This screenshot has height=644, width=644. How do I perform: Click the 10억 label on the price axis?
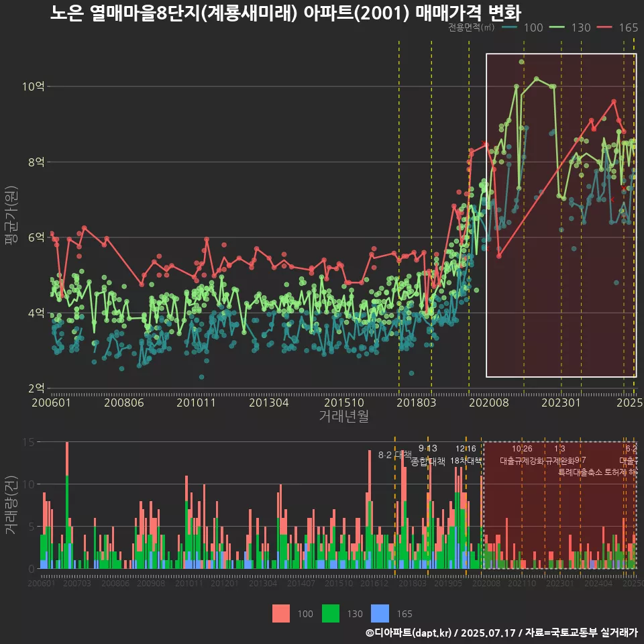pyautogui.click(x=34, y=87)
